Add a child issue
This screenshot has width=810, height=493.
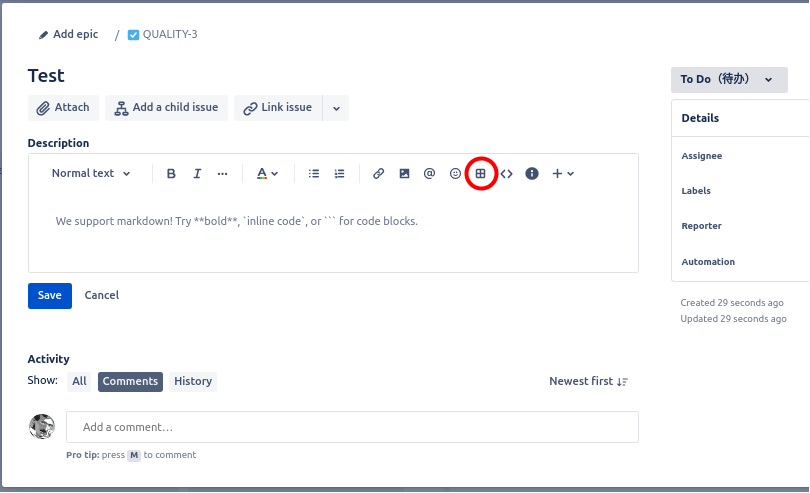click(x=166, y=108)
